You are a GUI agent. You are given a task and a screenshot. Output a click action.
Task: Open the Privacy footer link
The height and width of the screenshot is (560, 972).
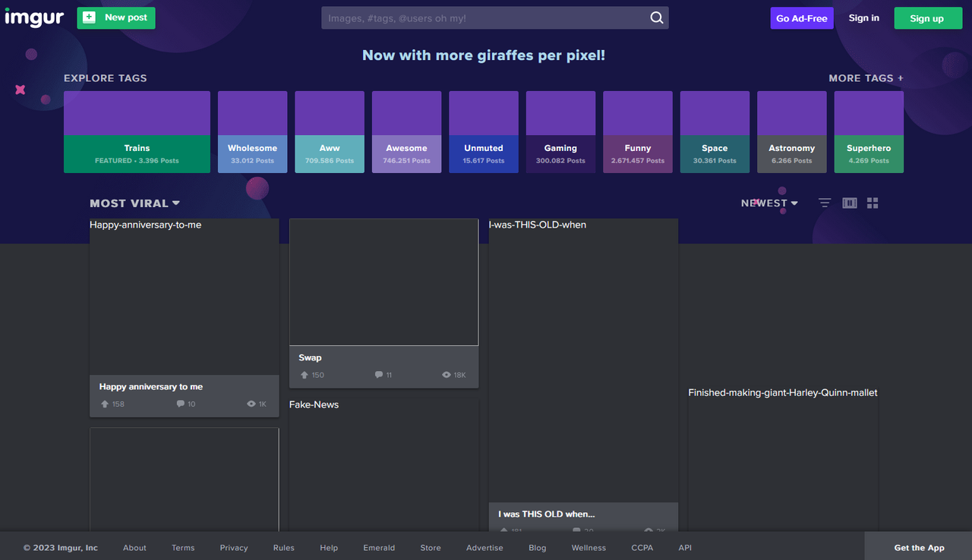[234, 548]
